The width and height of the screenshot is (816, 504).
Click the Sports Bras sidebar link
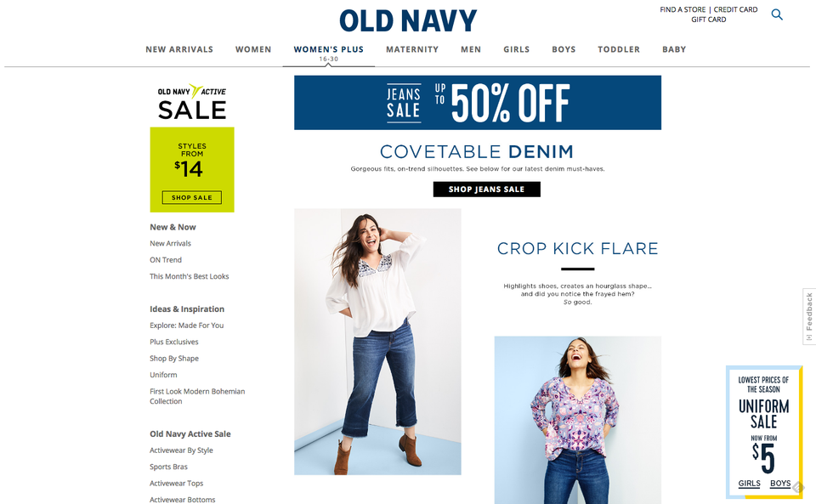(x=168, y=467)
